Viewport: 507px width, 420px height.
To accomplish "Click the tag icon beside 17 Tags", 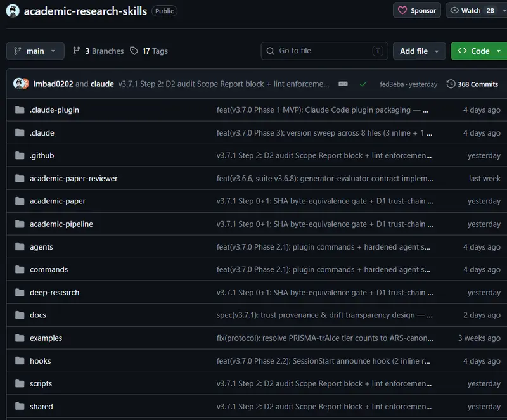I will 134,51.
